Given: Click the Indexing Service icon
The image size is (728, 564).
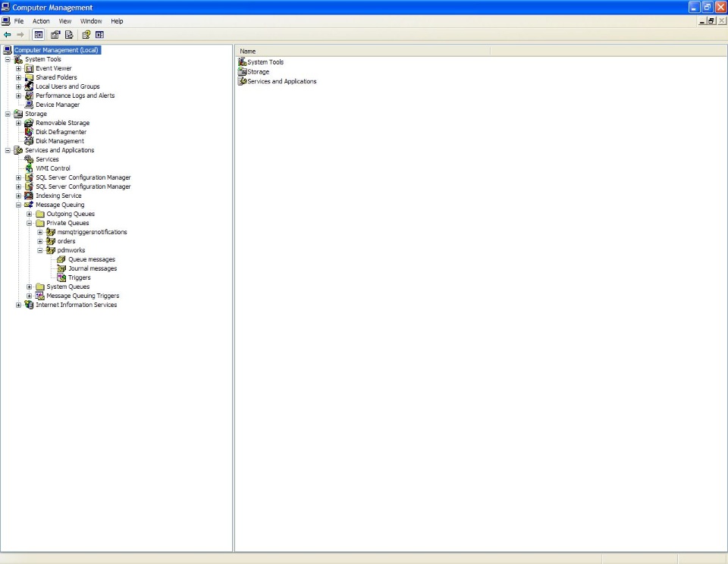Looking at the screenshot, I should click(30, 196).
